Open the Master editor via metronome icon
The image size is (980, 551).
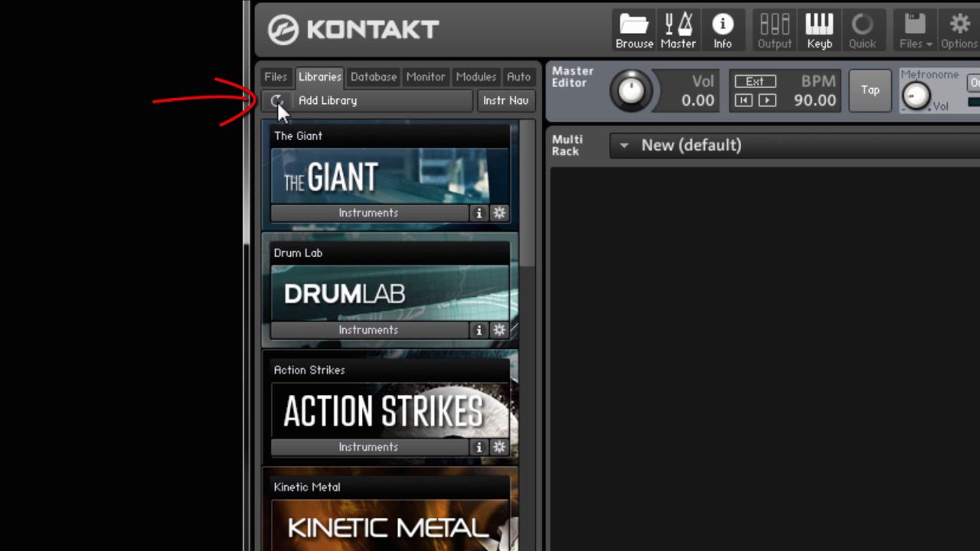678,31
